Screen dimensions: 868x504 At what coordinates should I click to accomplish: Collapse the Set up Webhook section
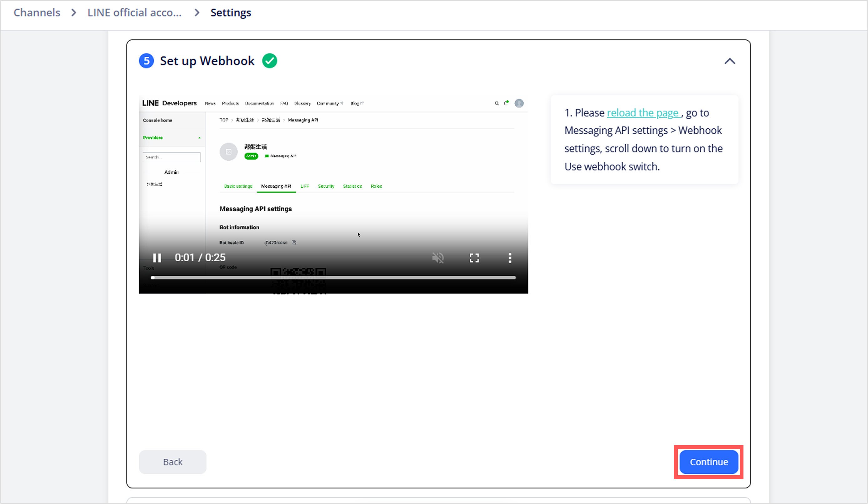click(x=729, y=61)
